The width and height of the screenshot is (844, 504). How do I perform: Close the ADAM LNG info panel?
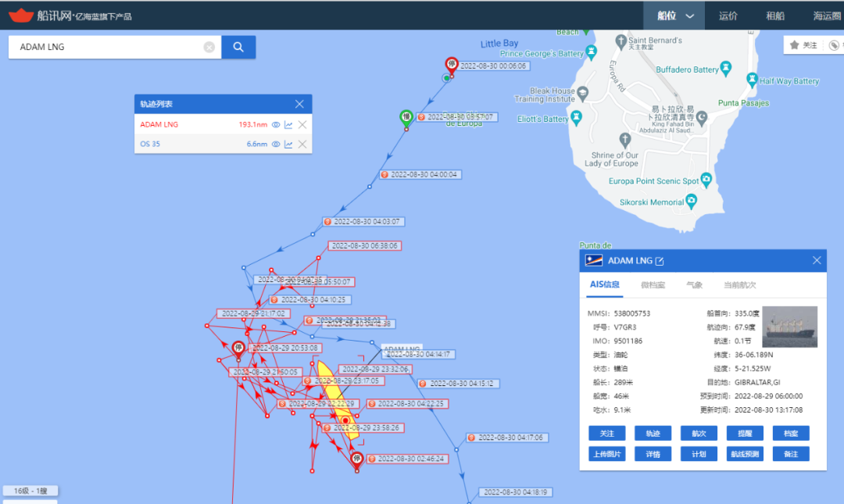(x=817, y=261)
